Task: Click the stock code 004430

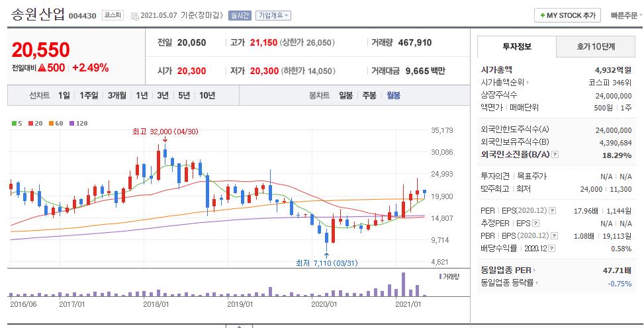Action: point(82,16)
